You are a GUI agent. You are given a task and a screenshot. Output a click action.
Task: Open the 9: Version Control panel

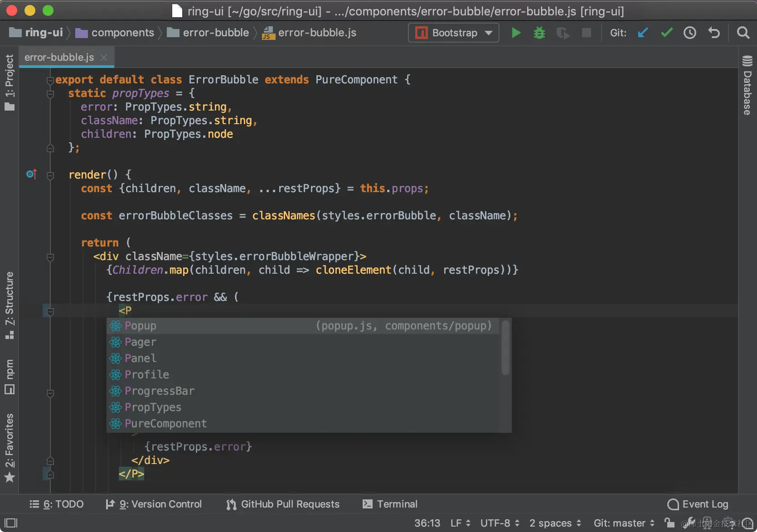(x=154, y=504)
